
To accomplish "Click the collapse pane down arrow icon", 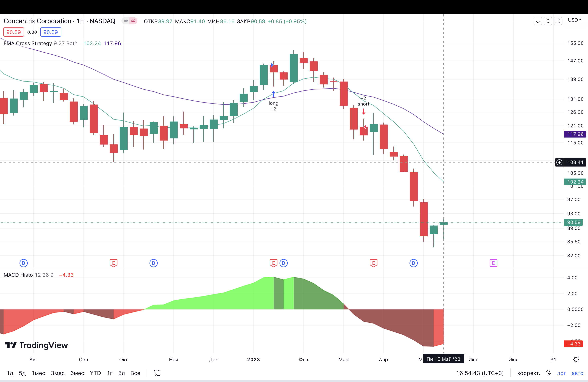I will pyautogui.click(x=538, y=21).
